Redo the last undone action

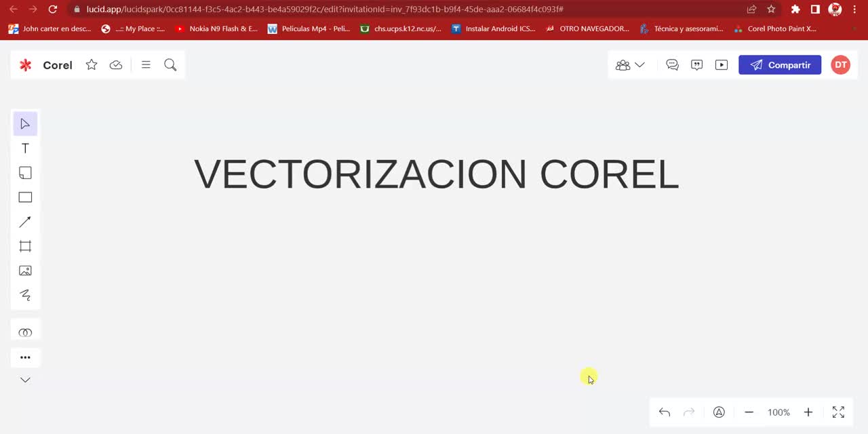pyautogui.click(x=689, y=412)
